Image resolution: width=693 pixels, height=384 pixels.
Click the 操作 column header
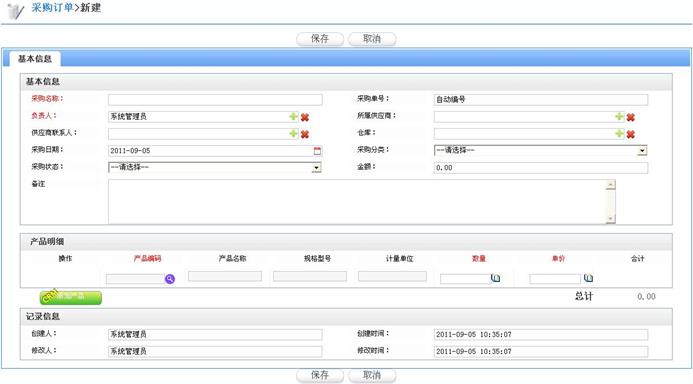[x=65, y=259]
